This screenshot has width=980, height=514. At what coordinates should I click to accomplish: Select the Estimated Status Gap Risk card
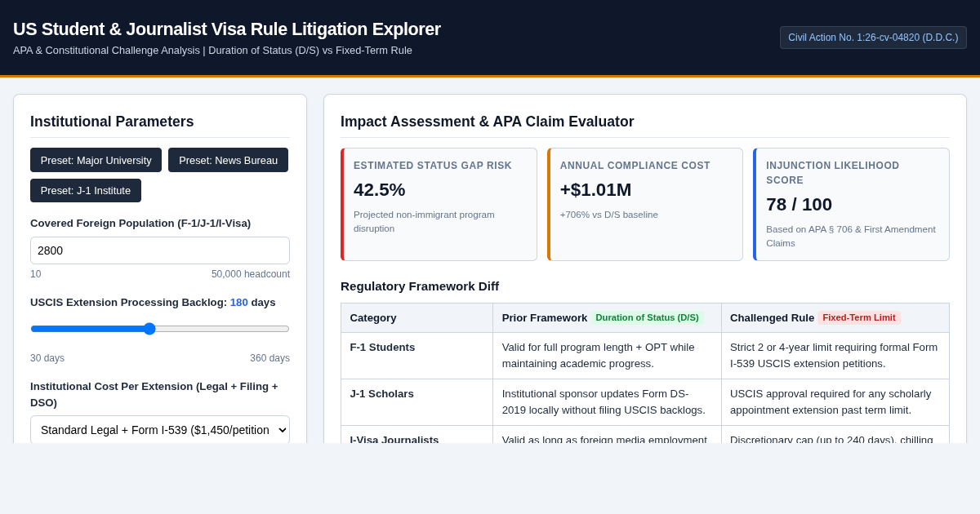coord(439,204)
